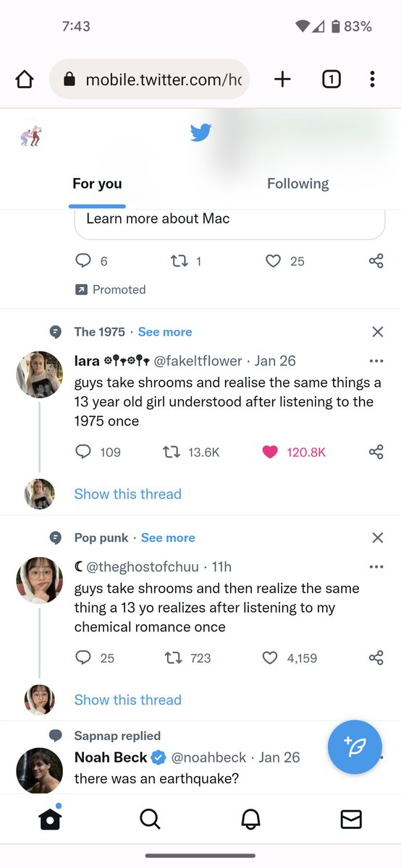Show this thread under lara's tweet
401x868 pixels.
pos(128,494)
